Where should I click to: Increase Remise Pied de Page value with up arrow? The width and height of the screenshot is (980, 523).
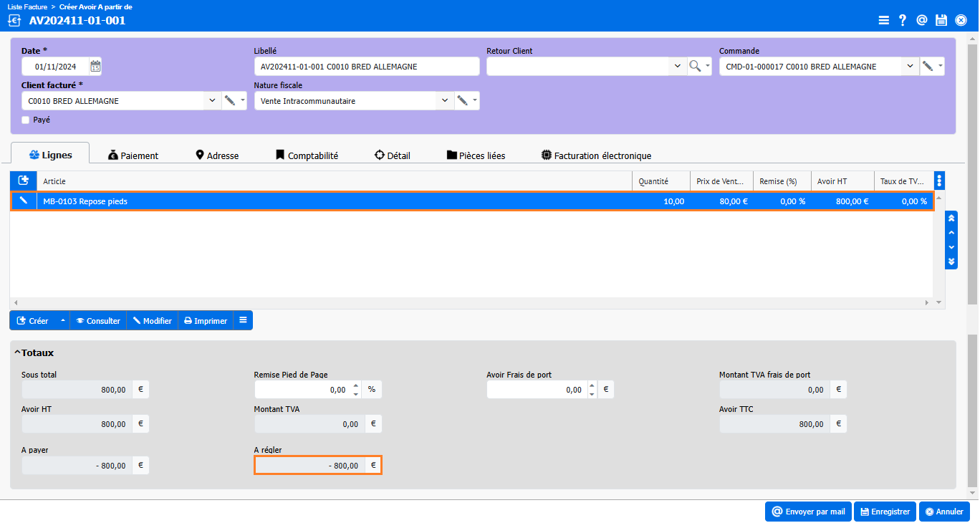click(355, 385)
